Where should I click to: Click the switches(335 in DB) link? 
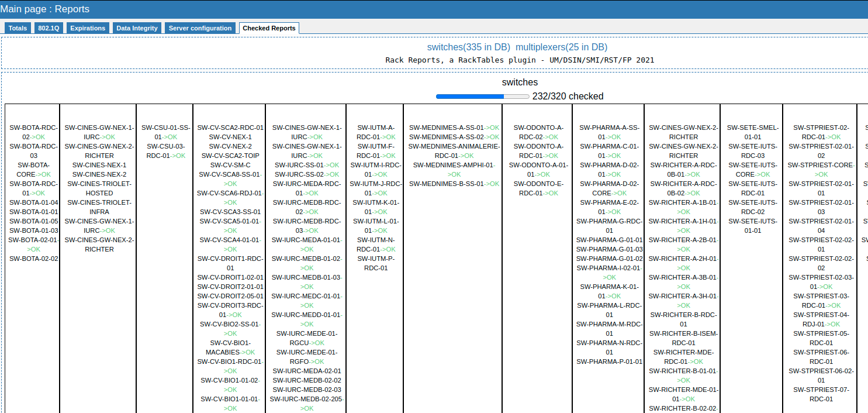point(468,47)
